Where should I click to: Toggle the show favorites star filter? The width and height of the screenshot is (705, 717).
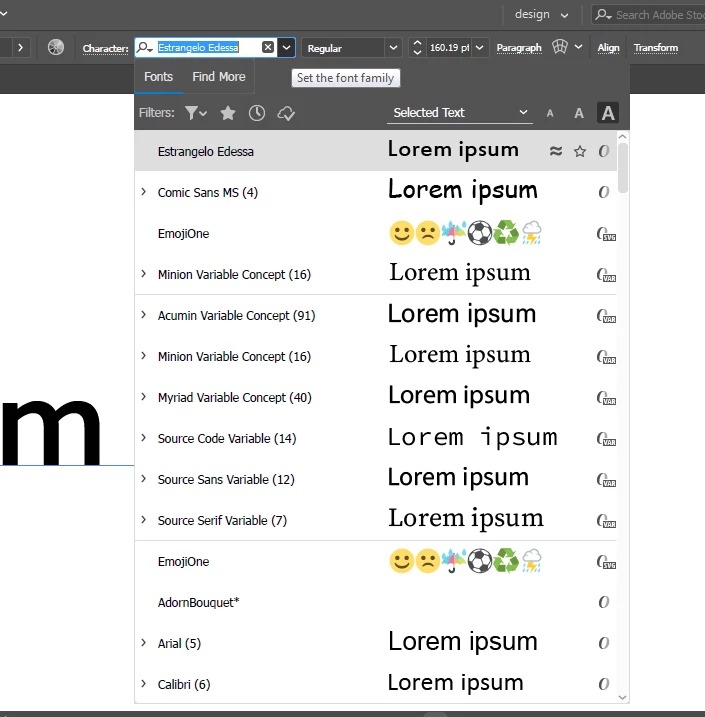(228, 112)
